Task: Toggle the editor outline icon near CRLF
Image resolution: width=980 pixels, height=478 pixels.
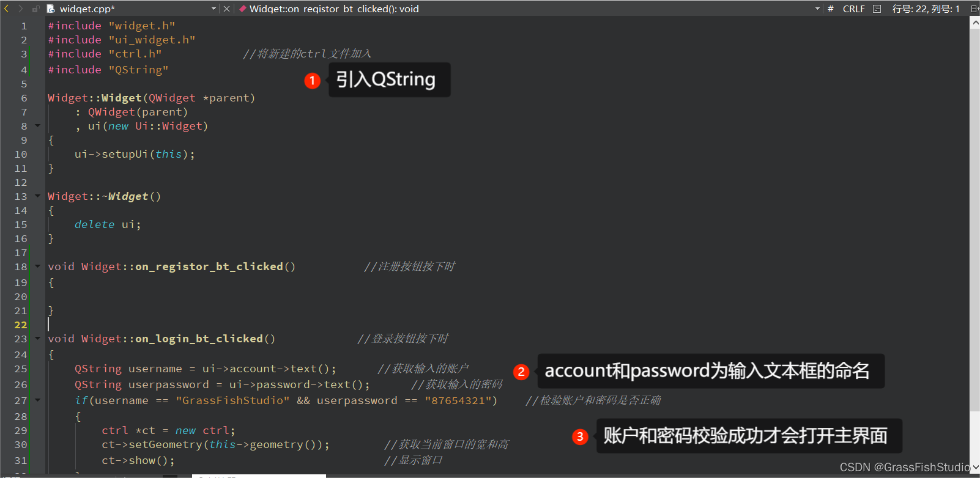Action: point(877,9)
